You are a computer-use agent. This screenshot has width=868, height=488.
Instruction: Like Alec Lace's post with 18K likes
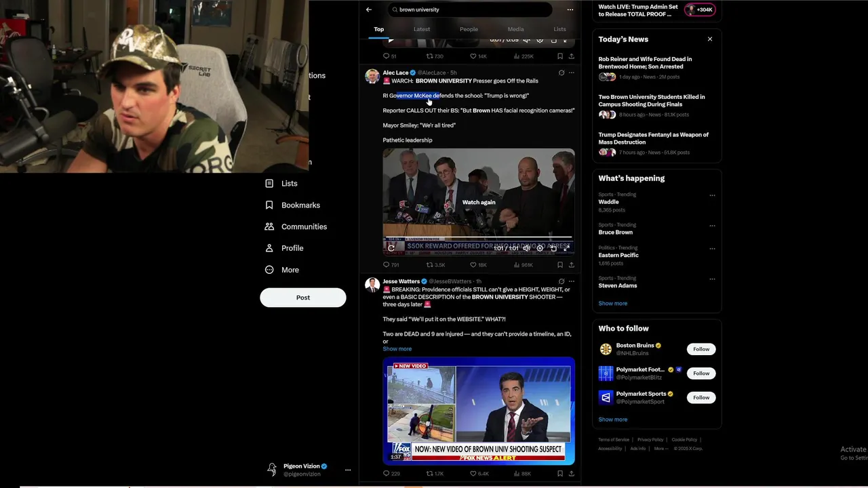point(478,265)
